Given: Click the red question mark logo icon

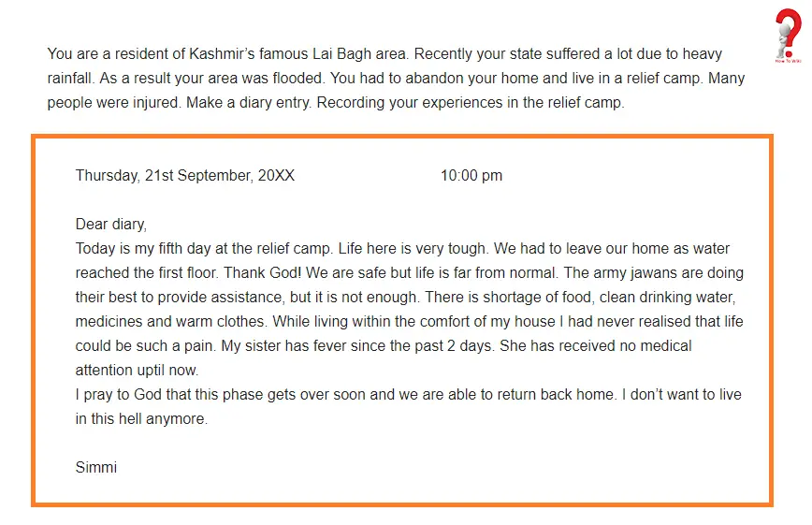Looking at the screenshot, I should [788, 36].
